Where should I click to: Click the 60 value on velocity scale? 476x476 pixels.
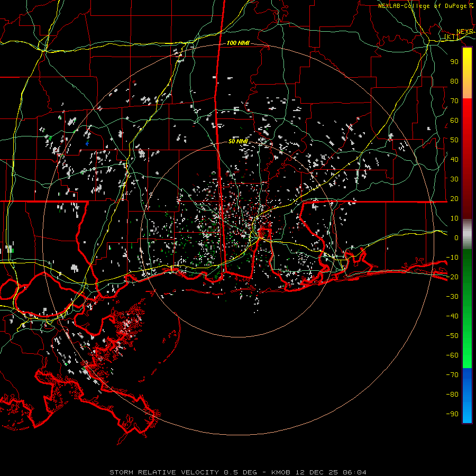click(454, 120)
